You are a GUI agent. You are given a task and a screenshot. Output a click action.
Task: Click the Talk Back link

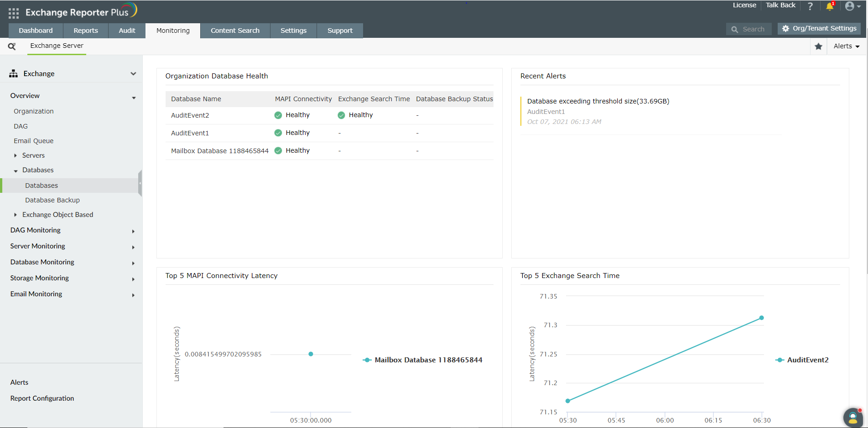(x=780, y=5)
